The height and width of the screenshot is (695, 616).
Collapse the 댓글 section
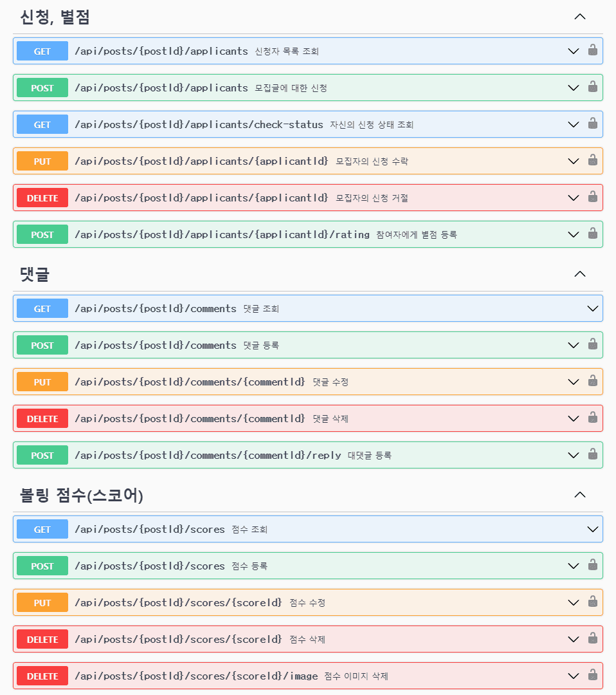point(580,274)
